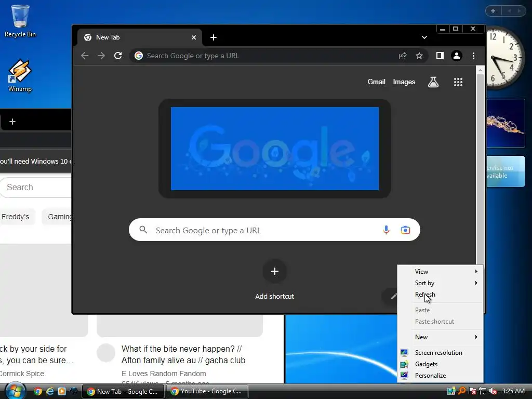532x399 pixels.
Task: Open Search Labs flask icon
Action: pos(433,82)
